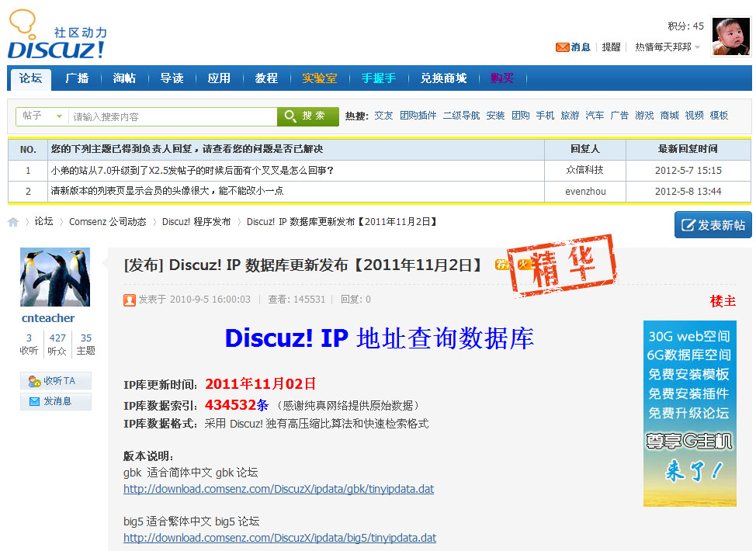The height and width of the screenshot is (551, 756).
Task: Open messages via the envelope icon
Action: point(562,47)
